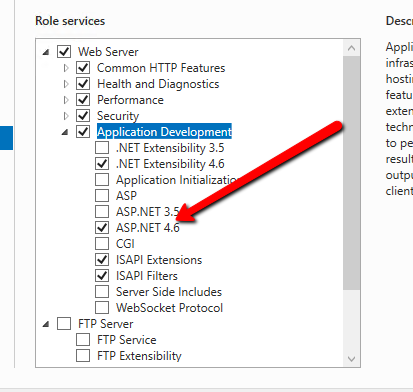Check Server Side Includes box

click(x=102, y=292)
